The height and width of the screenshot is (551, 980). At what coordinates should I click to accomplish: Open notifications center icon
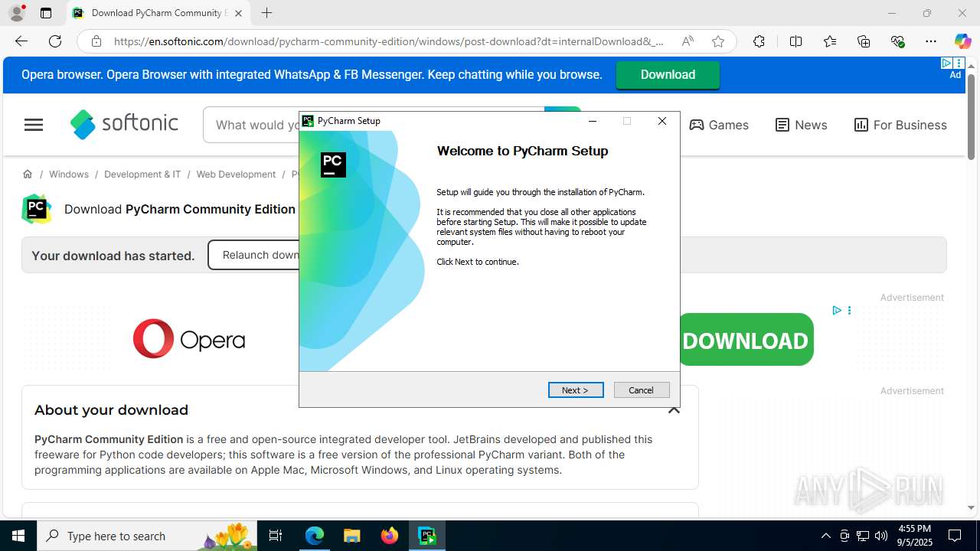[x=955, y=536]
